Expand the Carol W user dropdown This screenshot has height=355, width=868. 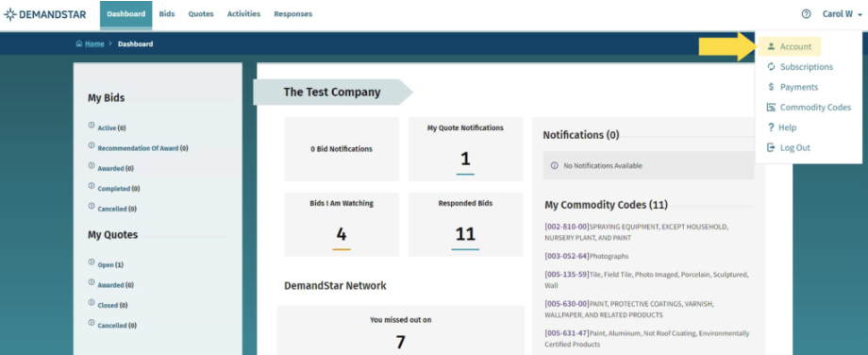click(842, 14)
